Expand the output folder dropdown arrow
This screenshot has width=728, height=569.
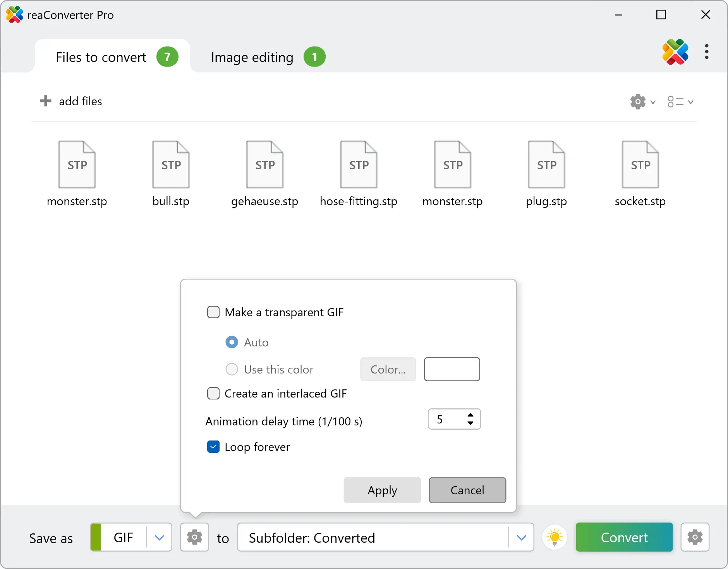coord(522,537)
